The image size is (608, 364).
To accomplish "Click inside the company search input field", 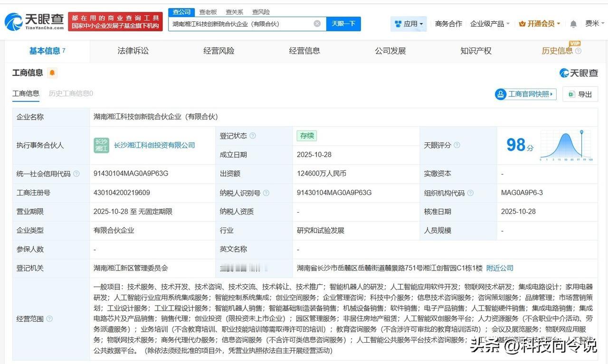I will click(x=237, y=24).
